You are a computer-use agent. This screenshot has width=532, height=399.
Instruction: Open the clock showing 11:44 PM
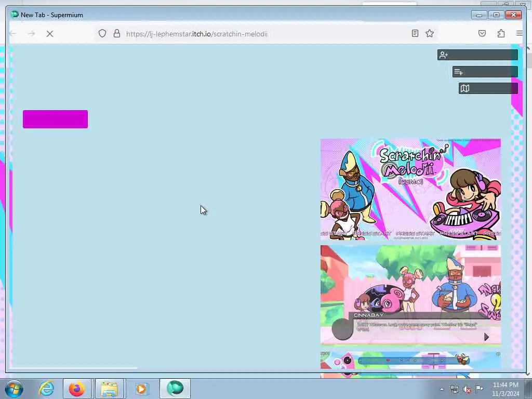[x=506, y=389]
